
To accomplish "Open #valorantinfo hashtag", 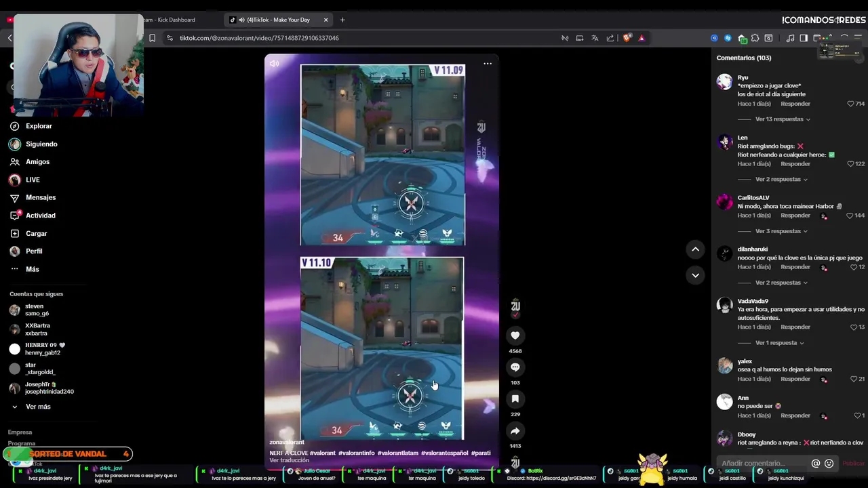I will coord(357,453).
